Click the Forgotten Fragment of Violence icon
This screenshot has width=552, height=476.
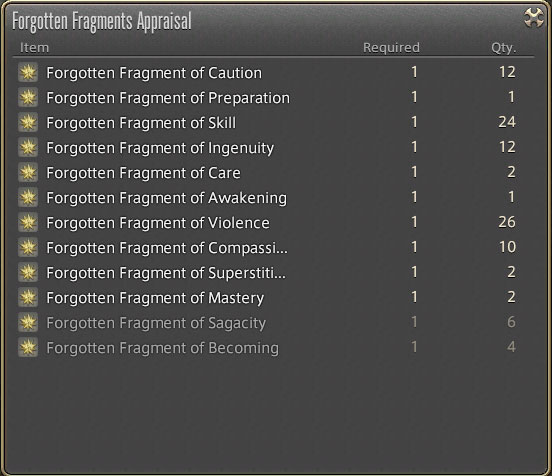pos(28,223)
